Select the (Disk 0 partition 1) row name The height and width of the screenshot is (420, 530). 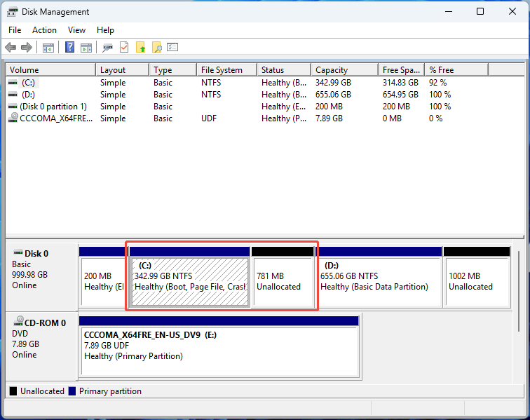click(53, 106)
